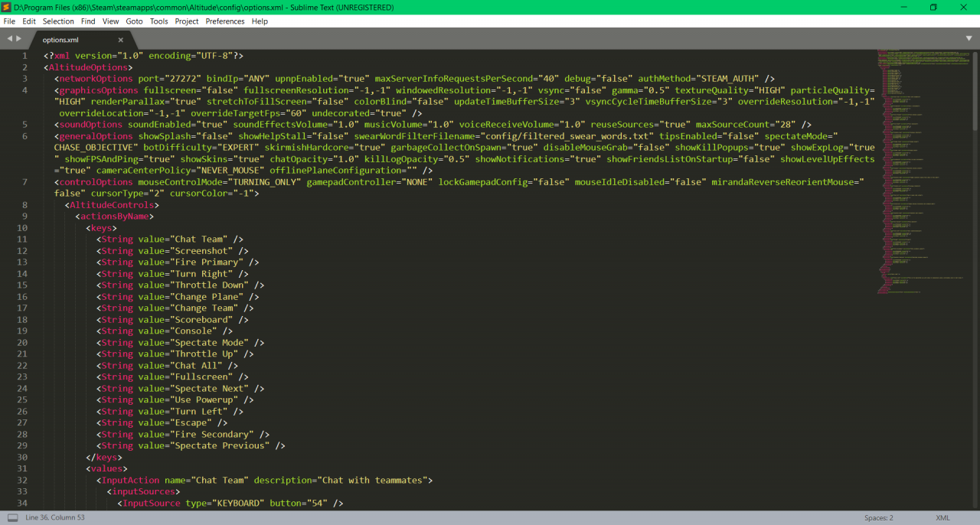Close the options.xml tab
980x525 pixels.
point(120,40)
